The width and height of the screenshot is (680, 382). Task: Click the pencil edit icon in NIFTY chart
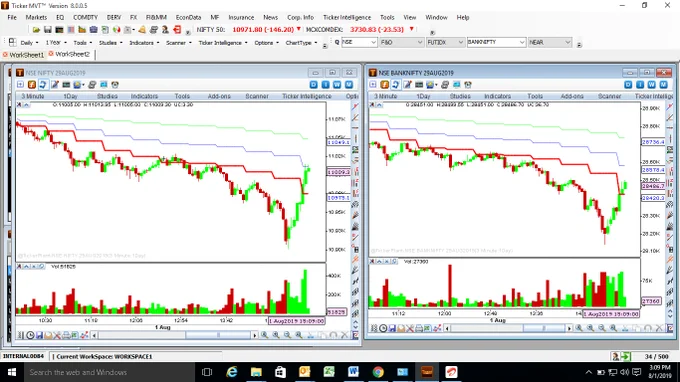click(x=55, y=85)
